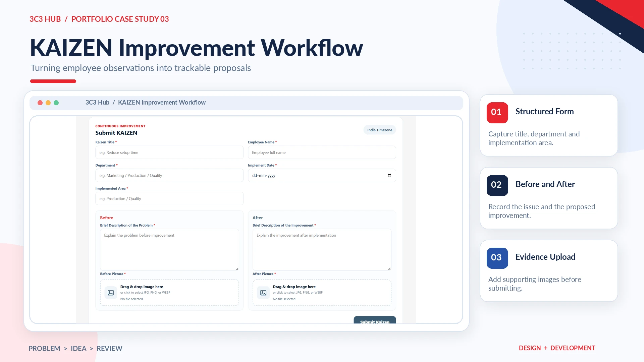Click the main KAIZEN Improvement Workflow title
Viewport: 644px width, 362px height.
[196, 48]
